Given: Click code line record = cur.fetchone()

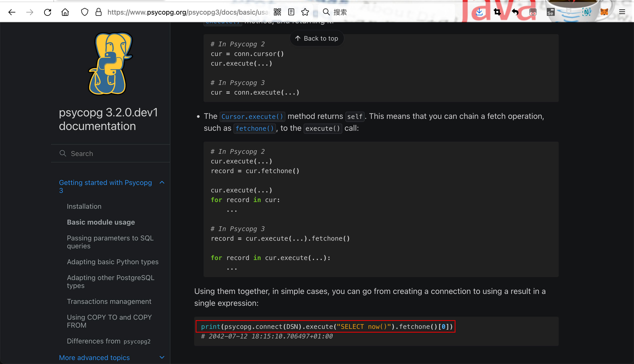Looking at the screenshot, I should 255,171.
